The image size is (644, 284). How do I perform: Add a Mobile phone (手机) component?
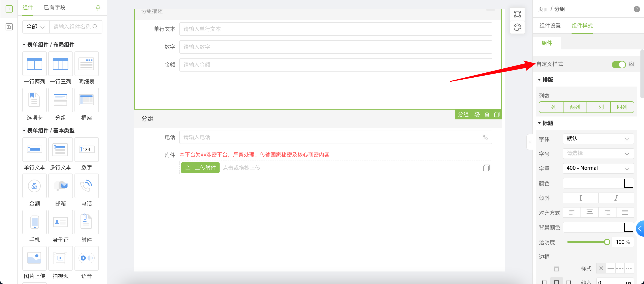tap(34, 222)
